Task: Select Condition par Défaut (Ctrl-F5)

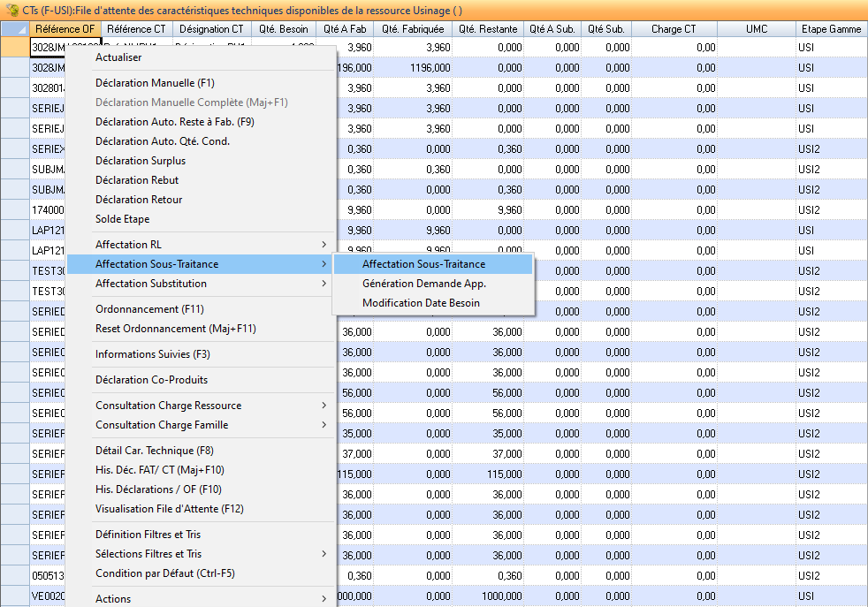Action: tap(164, 573)
